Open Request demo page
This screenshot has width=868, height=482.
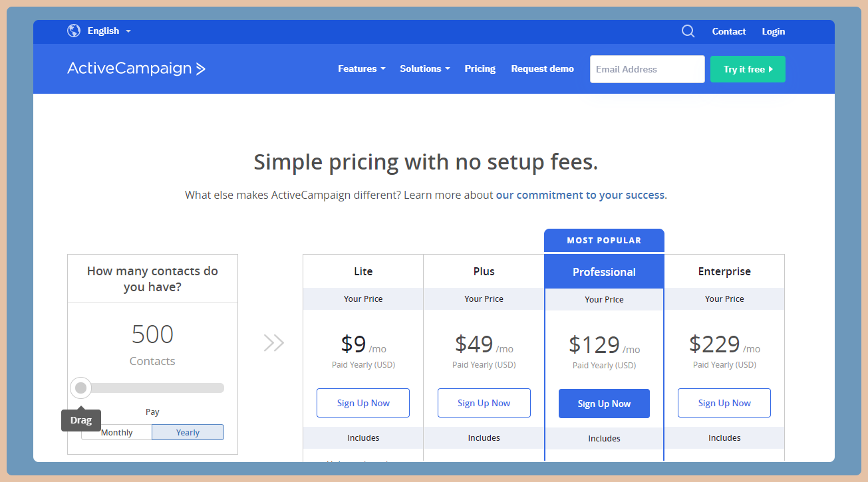point(543,68)
